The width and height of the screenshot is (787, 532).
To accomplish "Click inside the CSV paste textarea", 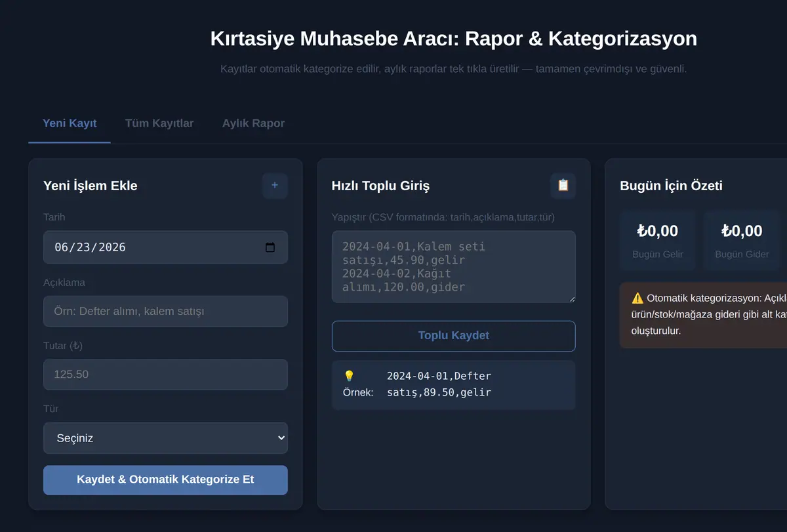I will 454,266.
